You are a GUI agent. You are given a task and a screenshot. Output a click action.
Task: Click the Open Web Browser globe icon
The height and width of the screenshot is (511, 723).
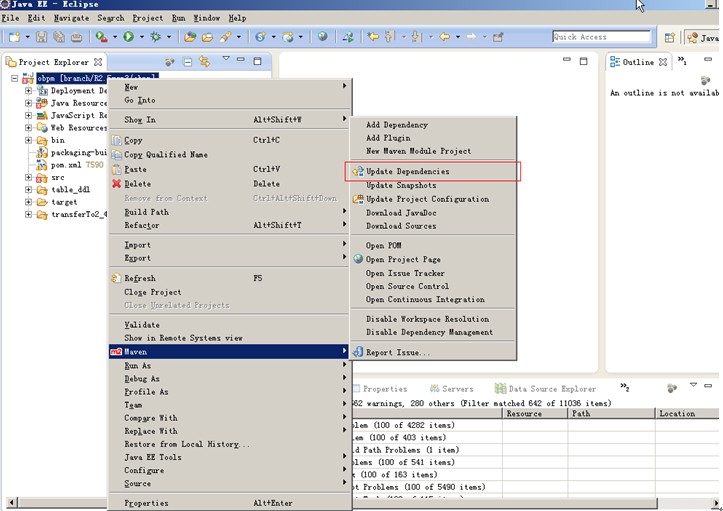[322, 36]
